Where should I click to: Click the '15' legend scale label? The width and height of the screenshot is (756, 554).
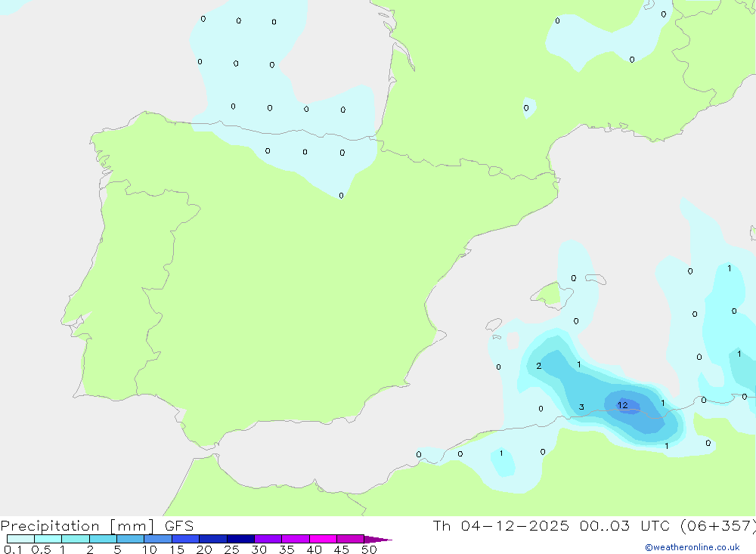(x=176, y=549)
